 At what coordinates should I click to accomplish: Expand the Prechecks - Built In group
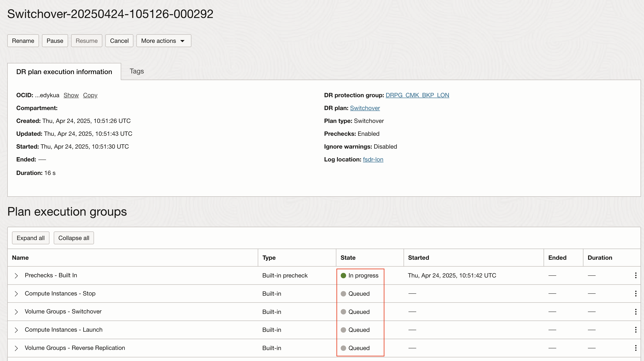point(16,275)
